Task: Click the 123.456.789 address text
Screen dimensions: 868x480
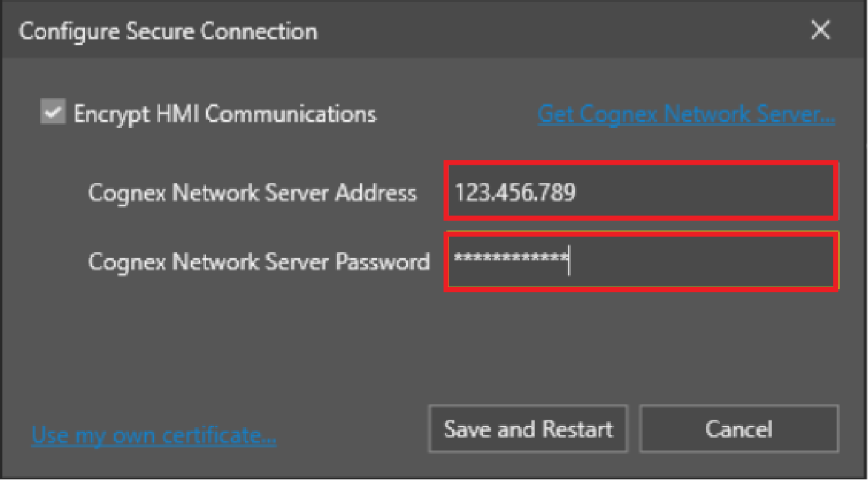Action: [x=515, y=193]
